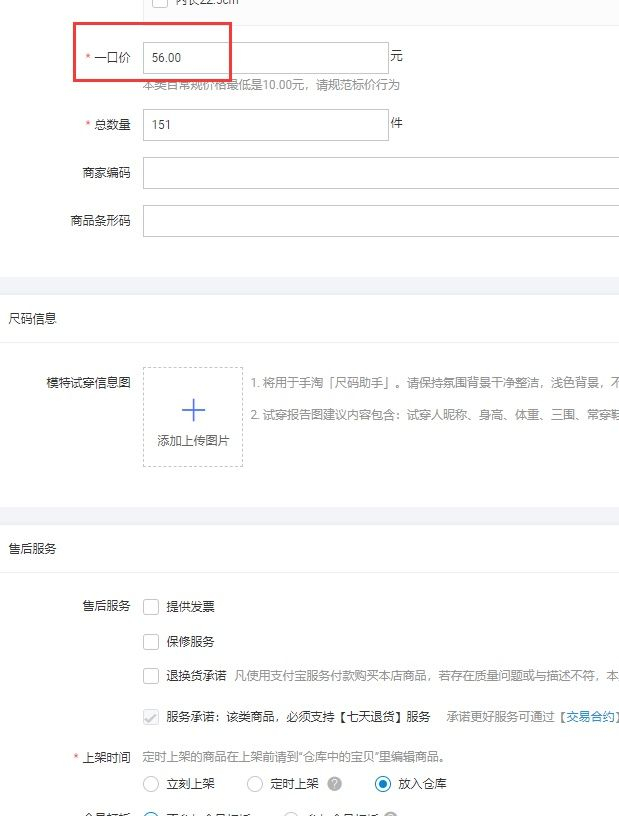
Task: Click the greyed 服务承诺 checkbox
Action: [x=151, y=716]
